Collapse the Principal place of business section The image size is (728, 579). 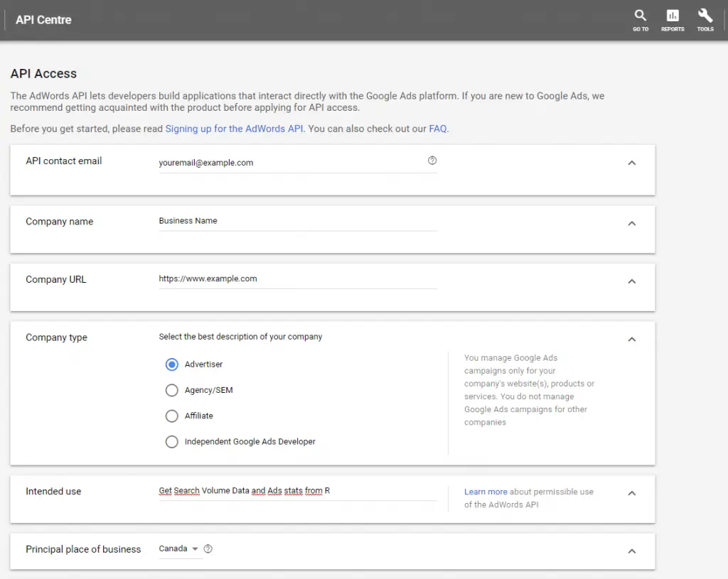[632, 551]
